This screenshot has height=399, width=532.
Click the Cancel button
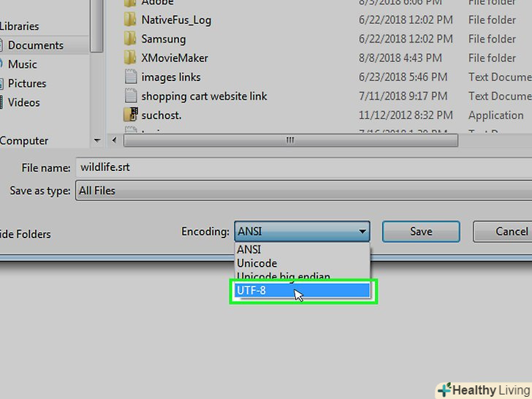tap(503, 232)
